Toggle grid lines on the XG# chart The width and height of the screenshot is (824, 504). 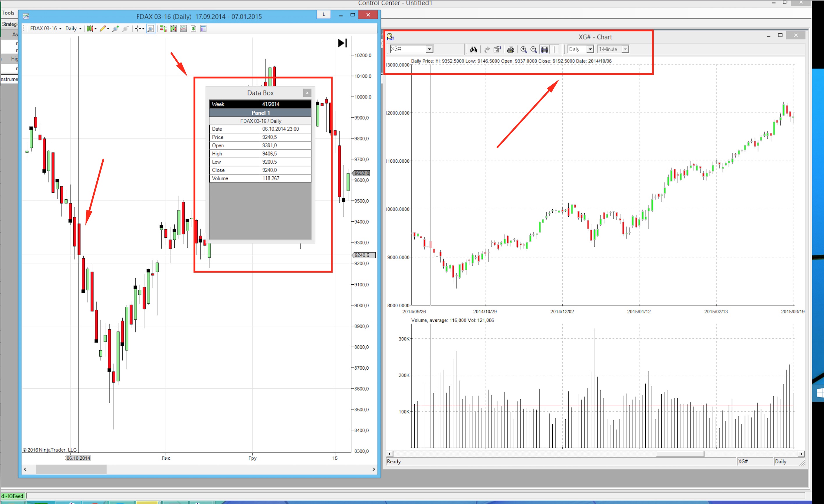(x=544, y=49)
